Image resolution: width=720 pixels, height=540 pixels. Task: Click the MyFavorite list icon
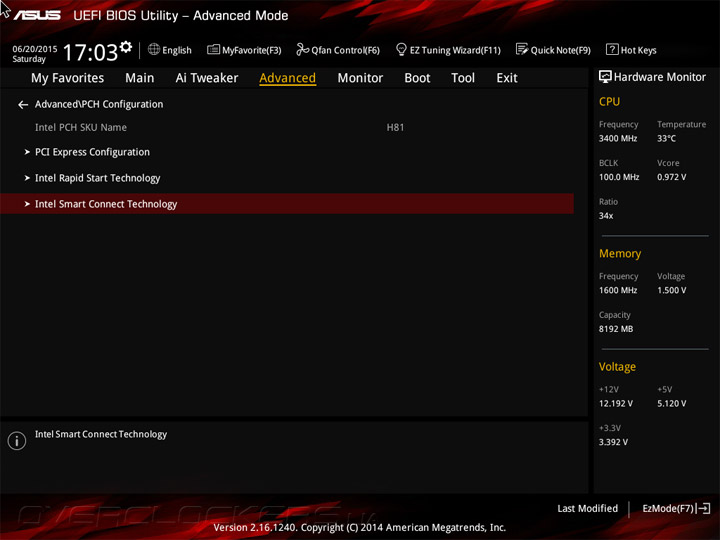pyautogui.click(x=213, y=49)
